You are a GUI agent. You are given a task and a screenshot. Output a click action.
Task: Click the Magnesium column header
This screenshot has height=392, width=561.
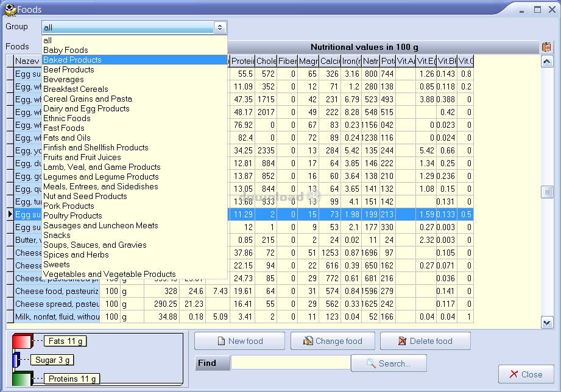click(x=308, y=61)
